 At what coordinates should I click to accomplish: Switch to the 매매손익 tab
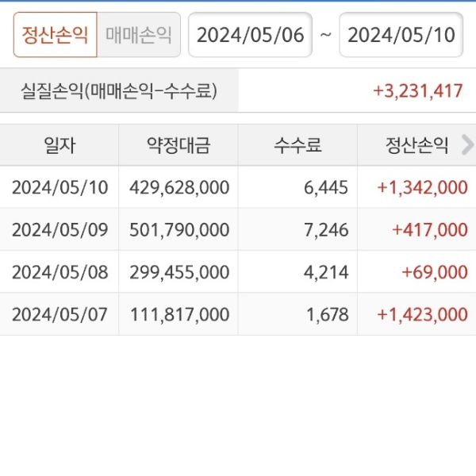(139, 35)
